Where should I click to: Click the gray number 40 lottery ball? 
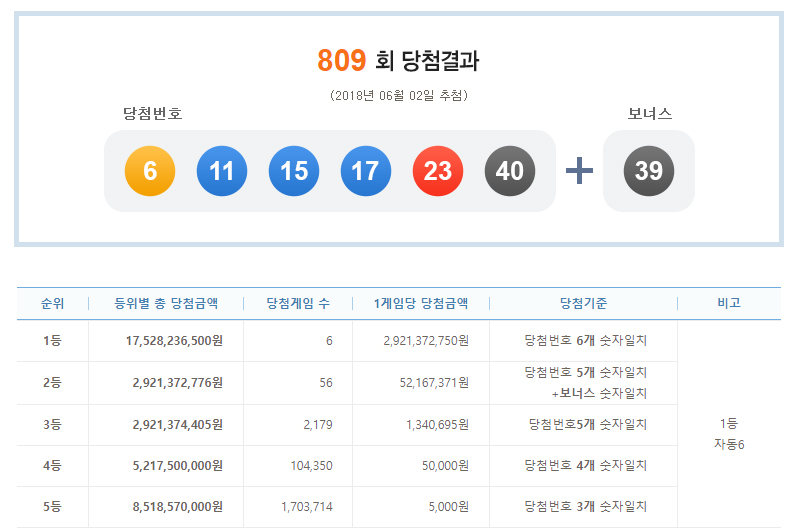[x=510, y=171]
